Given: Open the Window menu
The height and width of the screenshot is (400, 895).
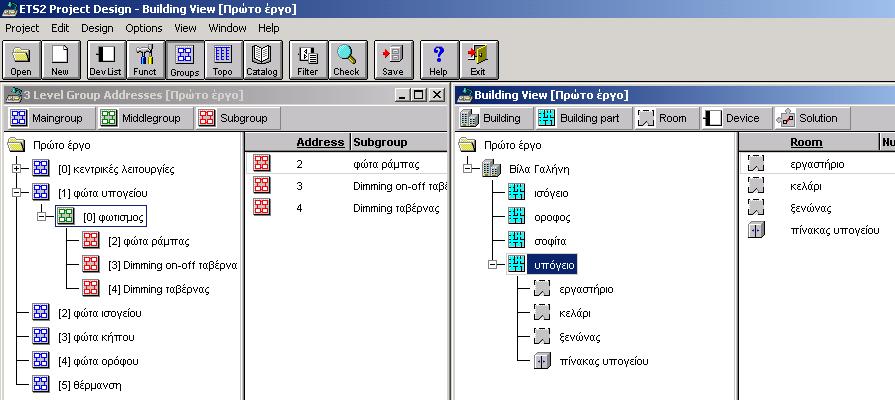Looking at the screenshot, I should 227,28.
